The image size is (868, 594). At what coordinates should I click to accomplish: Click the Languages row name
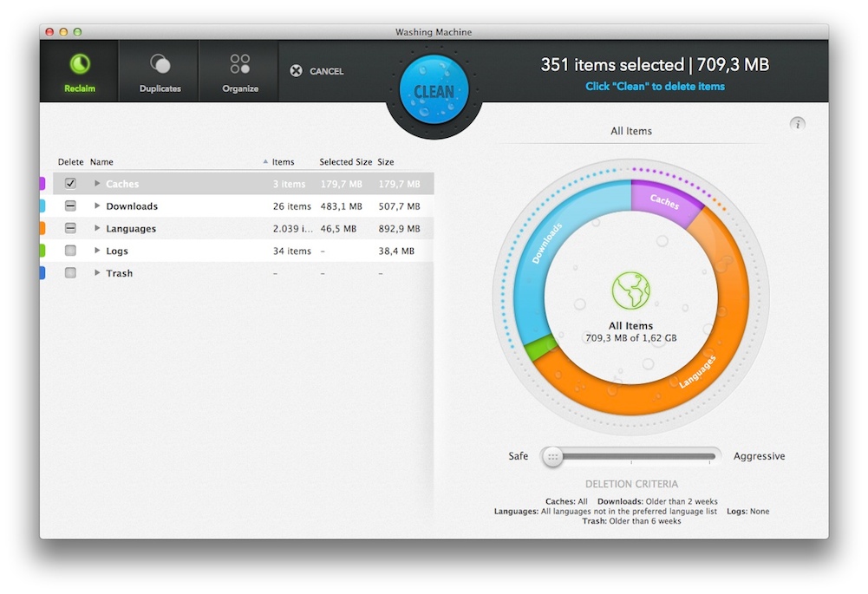131,229
